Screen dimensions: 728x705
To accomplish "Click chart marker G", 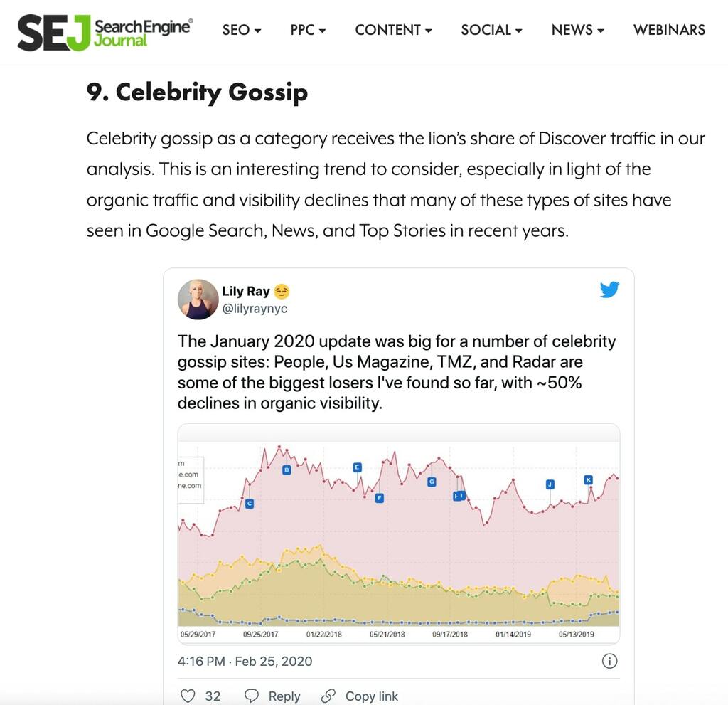I will [x=432, y=482].
